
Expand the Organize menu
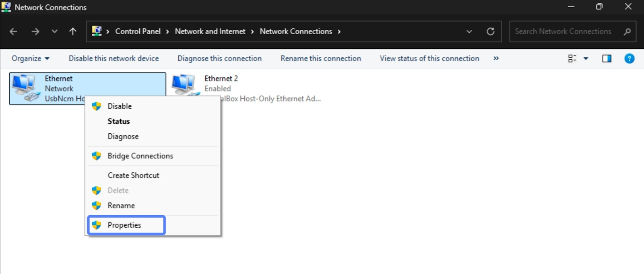(x=31, y=58)
